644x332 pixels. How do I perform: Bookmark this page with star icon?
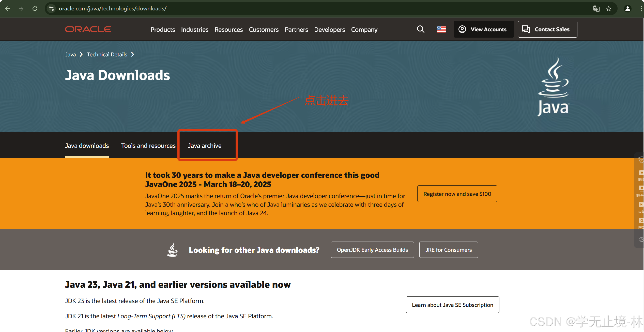tap(609, 9)
